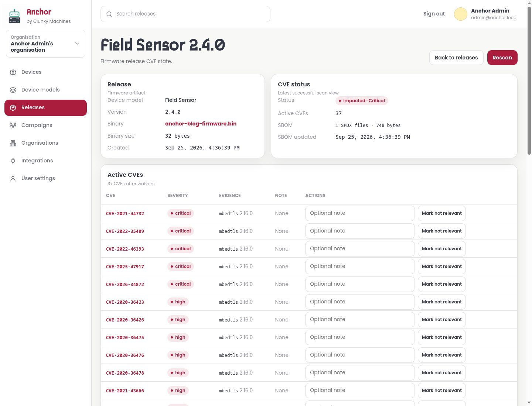The image size is (532, 406).
Task: Mark CVE-2020-36476 not relevant
Action: (441, 355)
